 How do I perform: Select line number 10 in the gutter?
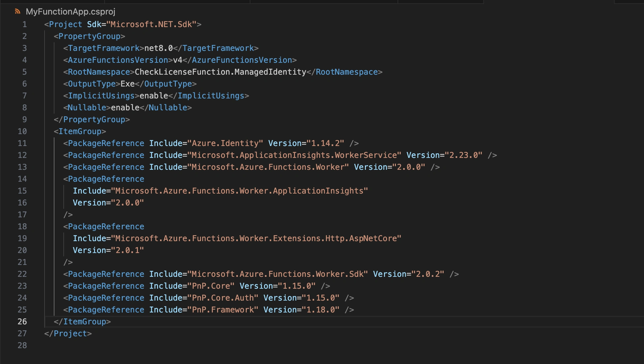click(22, 131)
